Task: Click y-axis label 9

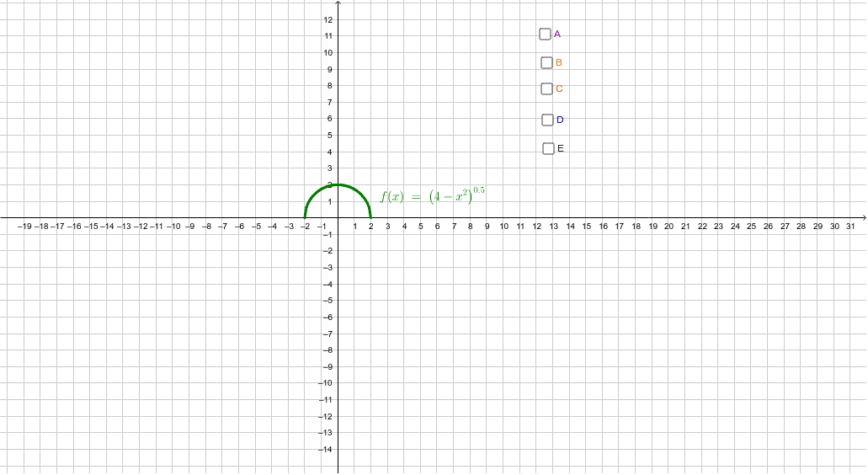Action: click(330, 70)
